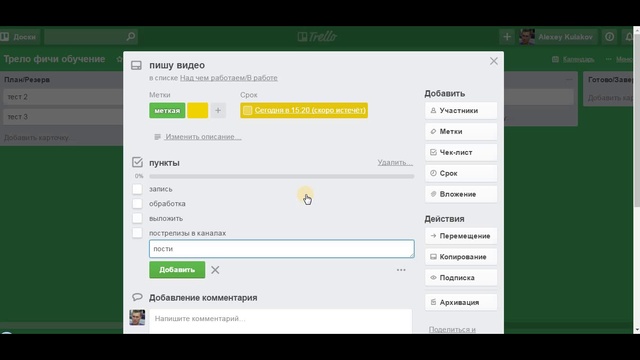Open the Boards menu (Доски)
The height and width of the screenshot is (360, 640).
20,37
